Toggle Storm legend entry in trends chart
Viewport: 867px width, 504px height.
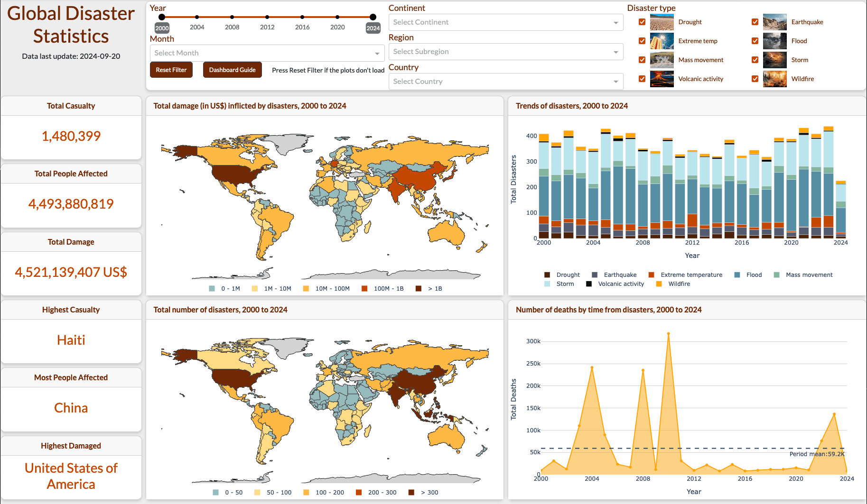[559, 284]
